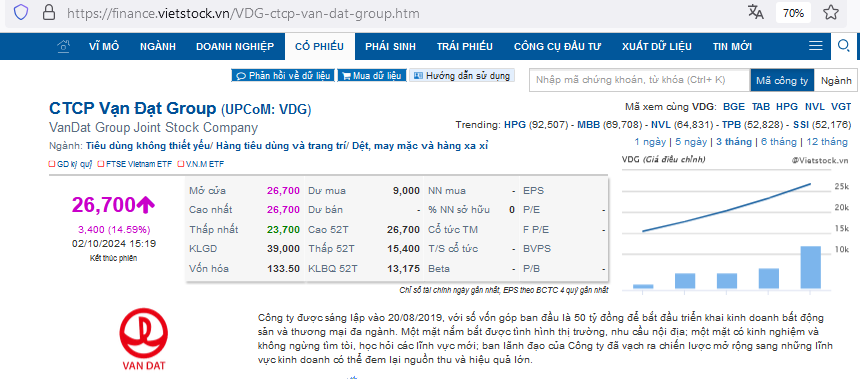This screenshot has height=379, width=860.
Task: Toggle the FTSE Vietnam ETF checkbox
Action: click(100, 164)
